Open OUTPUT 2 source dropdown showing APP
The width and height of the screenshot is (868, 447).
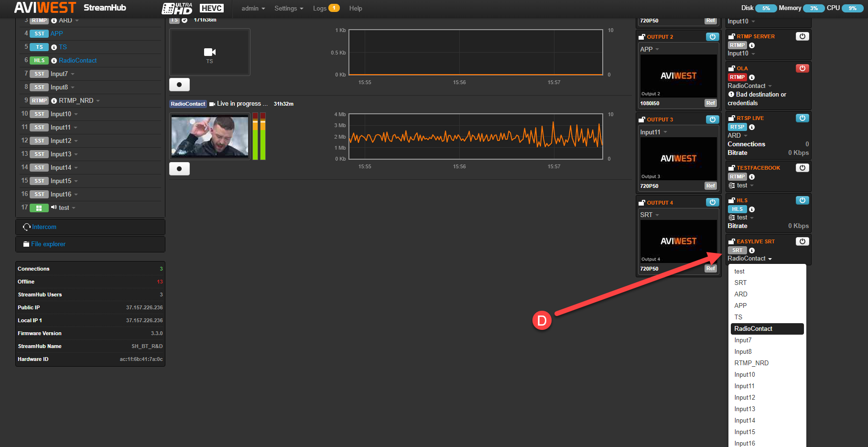pyautogui.click(x=650, y=49)
